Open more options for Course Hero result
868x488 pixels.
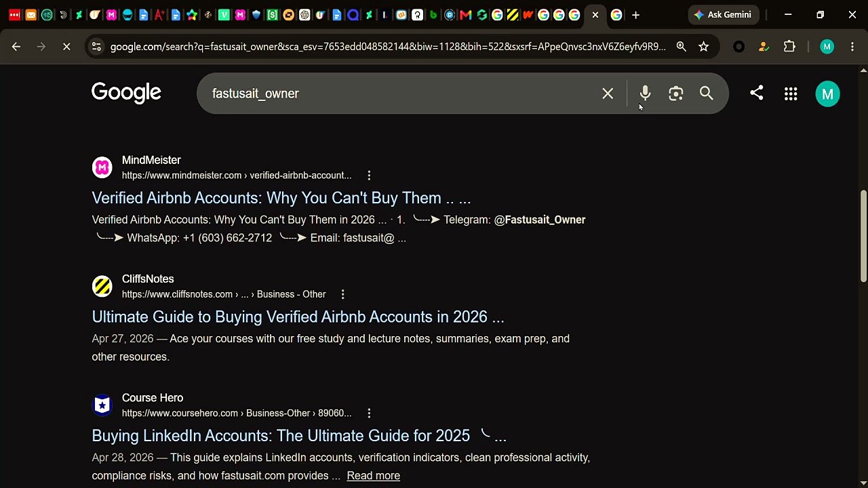tap(369, 413)
